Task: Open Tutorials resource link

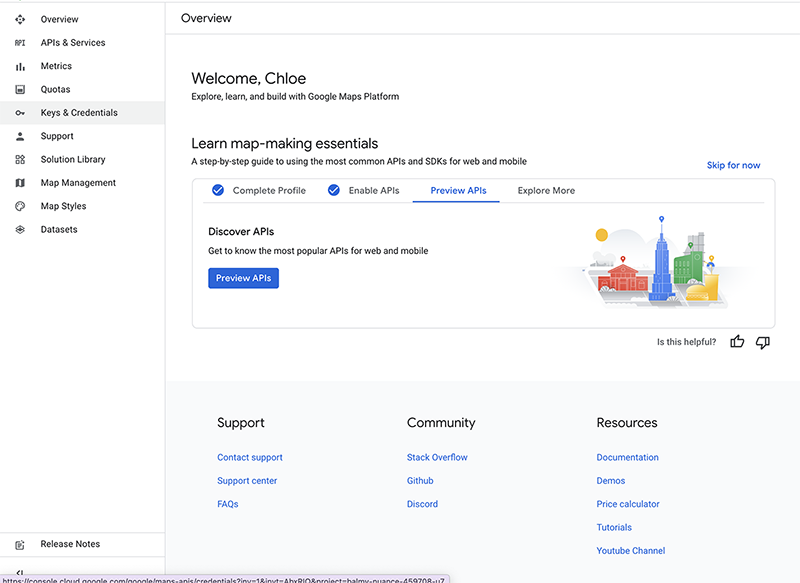Action: tap(614, 527)
